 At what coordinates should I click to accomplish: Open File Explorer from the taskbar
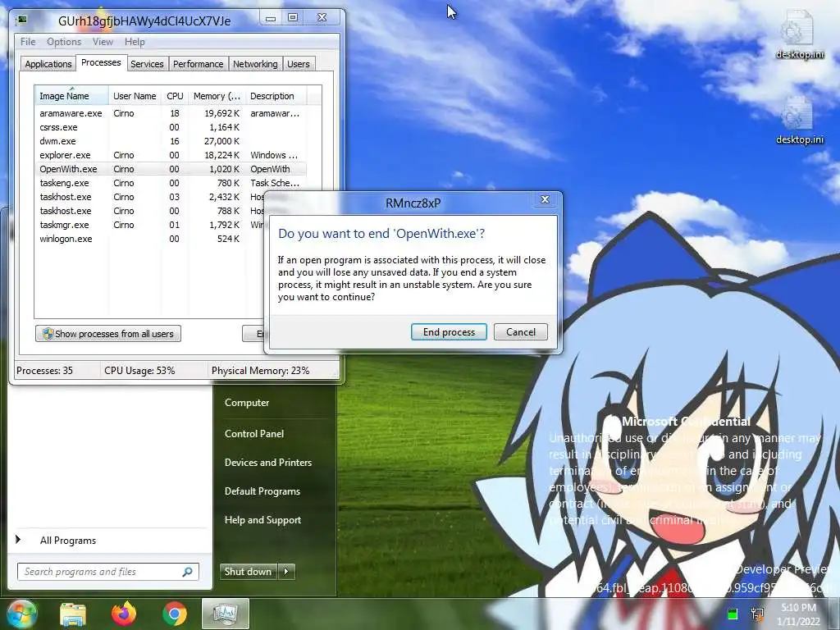(x=73, y=614)
